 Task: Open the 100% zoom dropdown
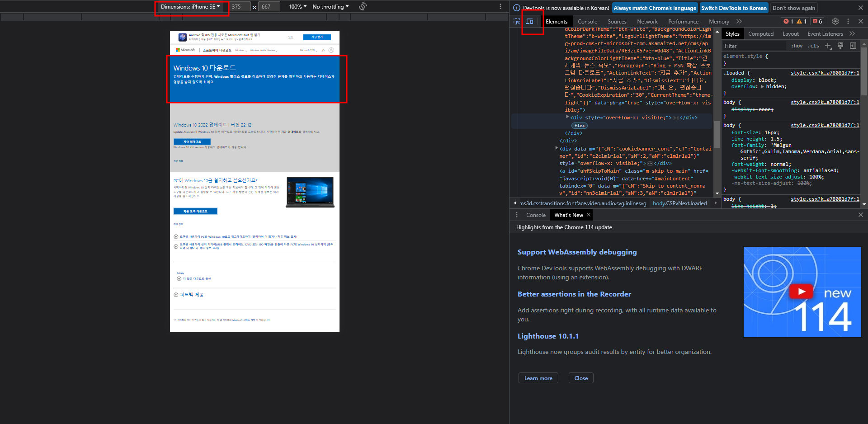297,7
